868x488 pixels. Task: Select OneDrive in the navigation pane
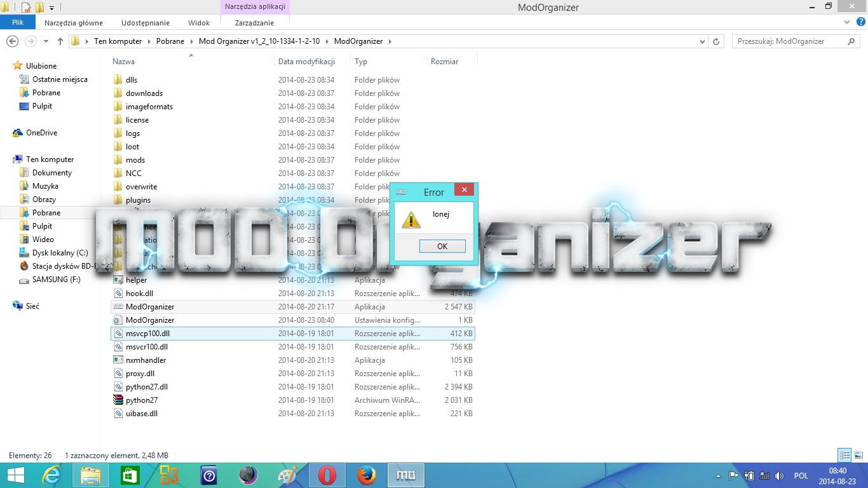(x=41, y=133)
